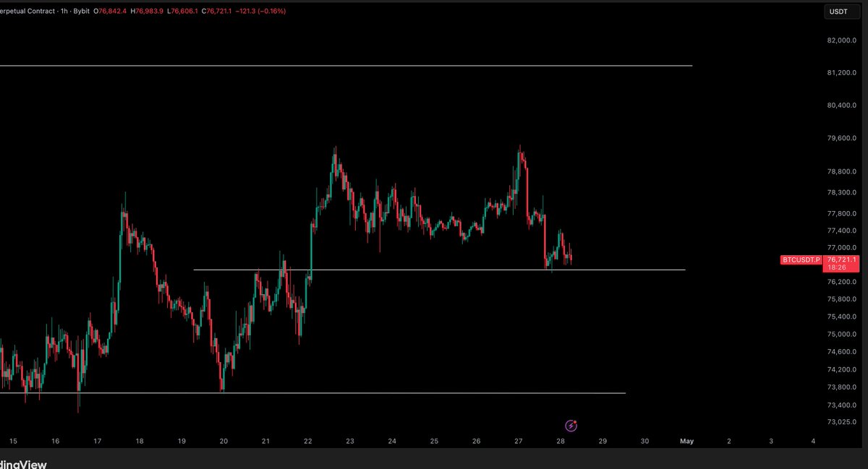Screen dimensions: 868x469
Task: Click date 22 on the time axis
Action: [x=308, y=441]
